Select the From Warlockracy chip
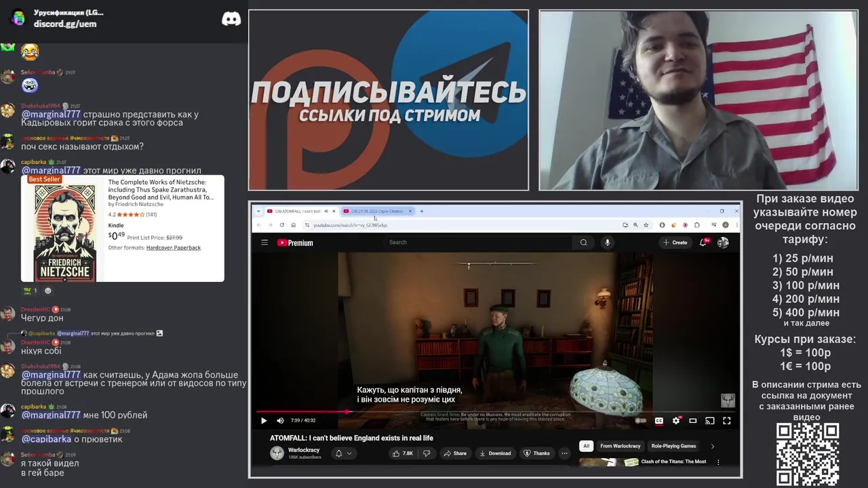Screen dimensions: 868x488 pyautogui.click(x=620, y=446)
